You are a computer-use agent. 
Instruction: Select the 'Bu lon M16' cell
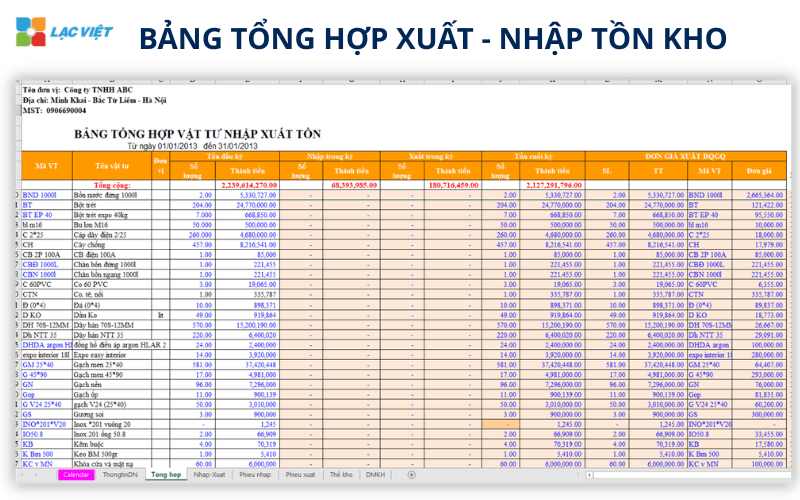pyautogui.click(x=112, y=225)
